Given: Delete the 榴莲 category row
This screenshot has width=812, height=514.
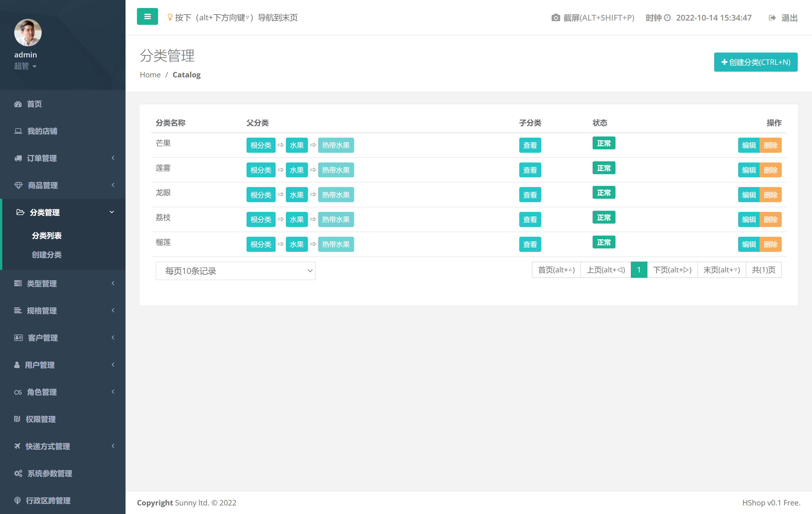Looking at the screenshot, I should [x=770, y=244].
